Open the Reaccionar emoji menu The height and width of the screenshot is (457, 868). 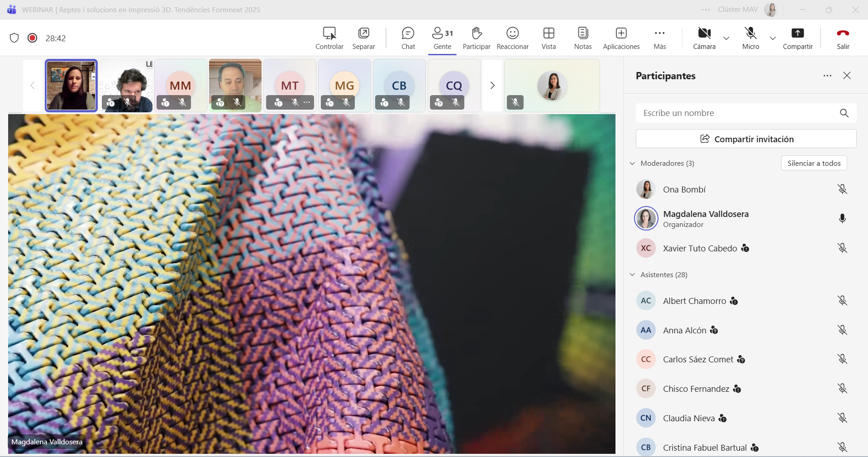pos(512,38)
